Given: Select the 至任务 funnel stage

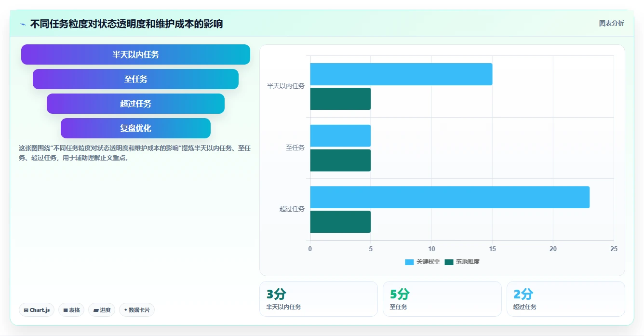Looking at the screenshot, I should click(135, 79).
